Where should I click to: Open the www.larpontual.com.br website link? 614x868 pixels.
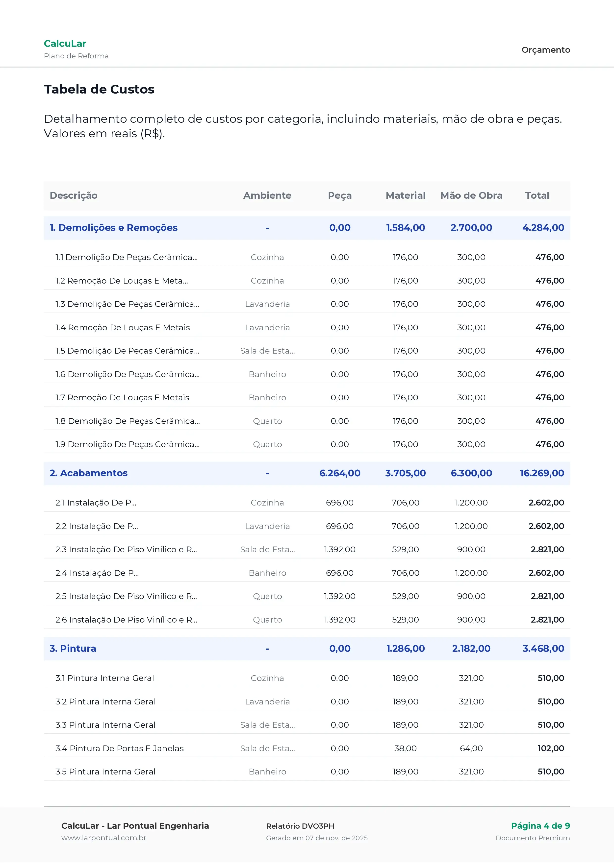[x=104, y=838]
